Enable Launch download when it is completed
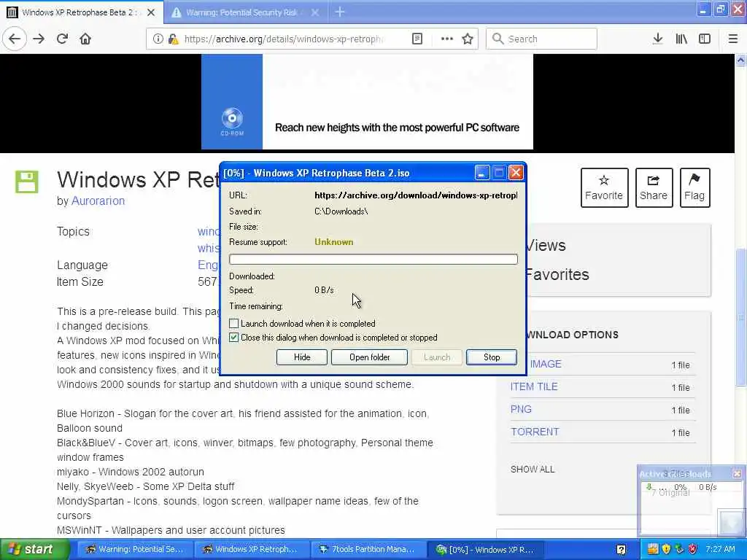 (x=233, y=323)
